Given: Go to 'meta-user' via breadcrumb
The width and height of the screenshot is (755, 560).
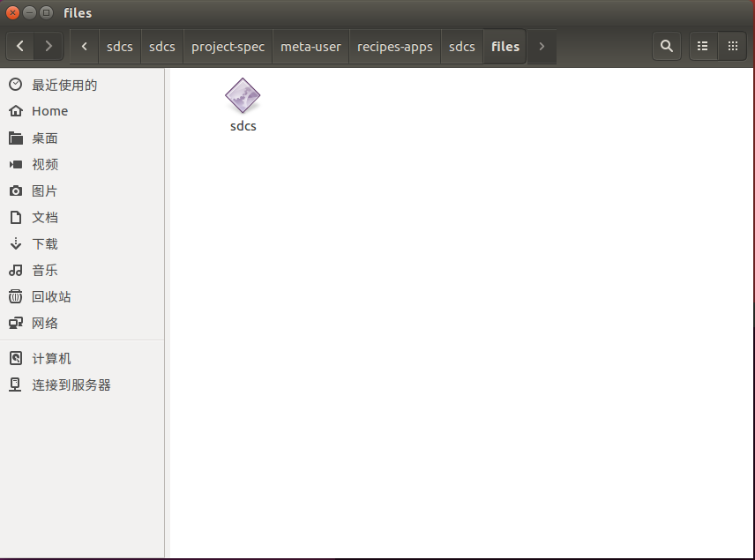Looking at the screenshot, I should click(x=310, y=45).
